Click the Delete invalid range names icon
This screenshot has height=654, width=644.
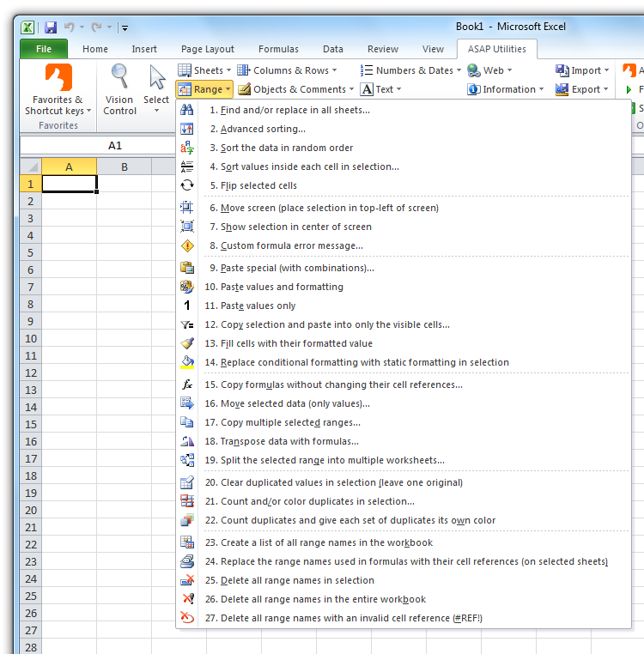187,618
